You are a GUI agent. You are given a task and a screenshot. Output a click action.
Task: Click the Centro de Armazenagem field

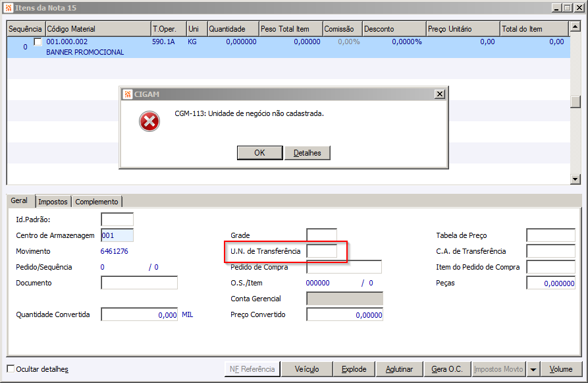point(117,235)
